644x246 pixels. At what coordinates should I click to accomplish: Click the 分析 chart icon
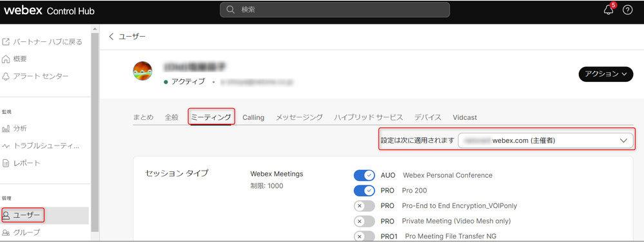pos(6,129)
